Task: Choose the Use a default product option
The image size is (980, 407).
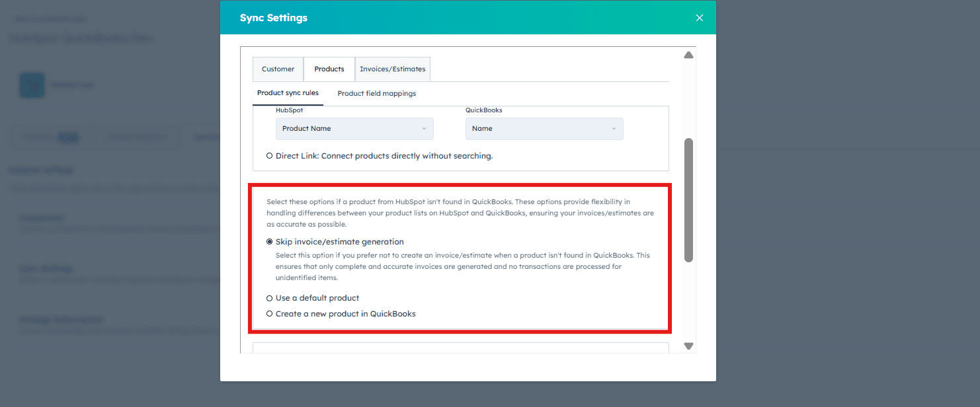Action: [270, 298]
